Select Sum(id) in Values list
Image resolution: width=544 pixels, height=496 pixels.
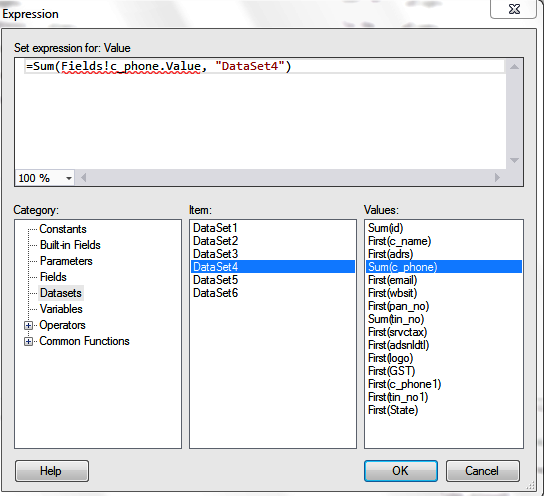click(x=444, y=228)
